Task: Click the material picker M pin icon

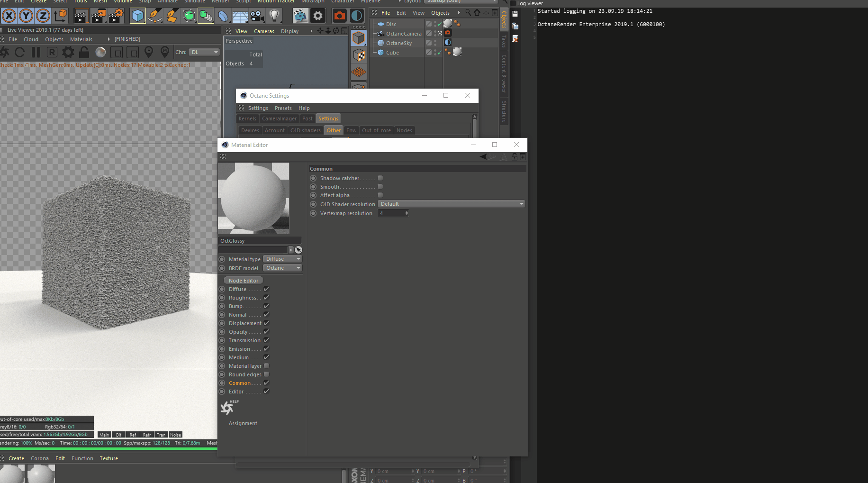Action: point(165,51)
